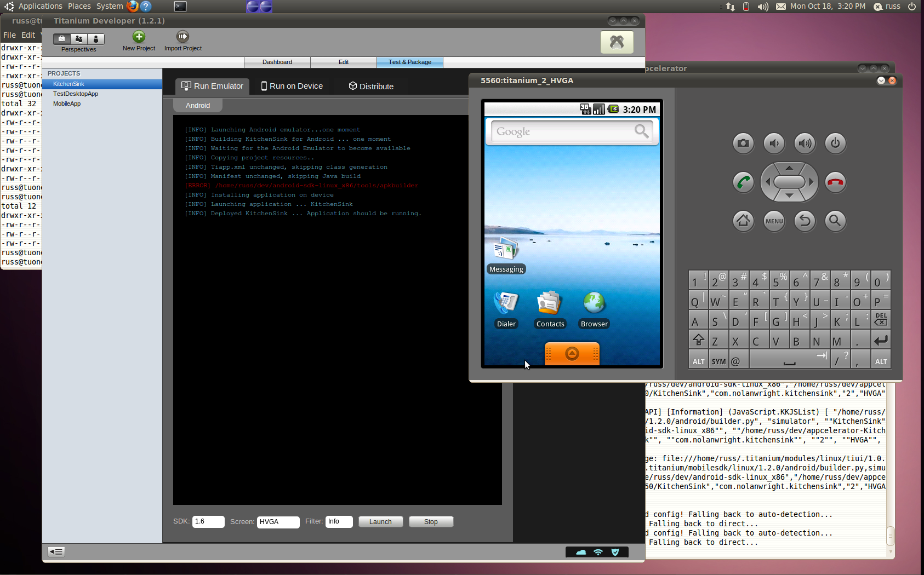Viewport: 924px width, 575px height.
Task: Click the emulator search magnifier button
Action: 835,221
